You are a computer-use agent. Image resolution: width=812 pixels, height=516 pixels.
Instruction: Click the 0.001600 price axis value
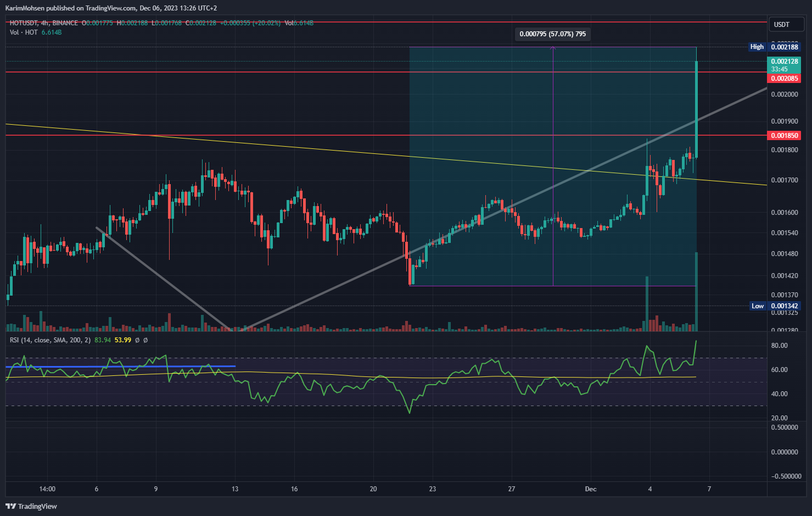click(x=785, y=213)
